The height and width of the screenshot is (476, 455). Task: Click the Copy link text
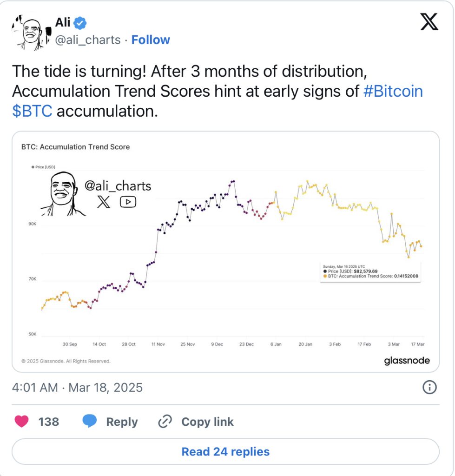tap(208, 422)
